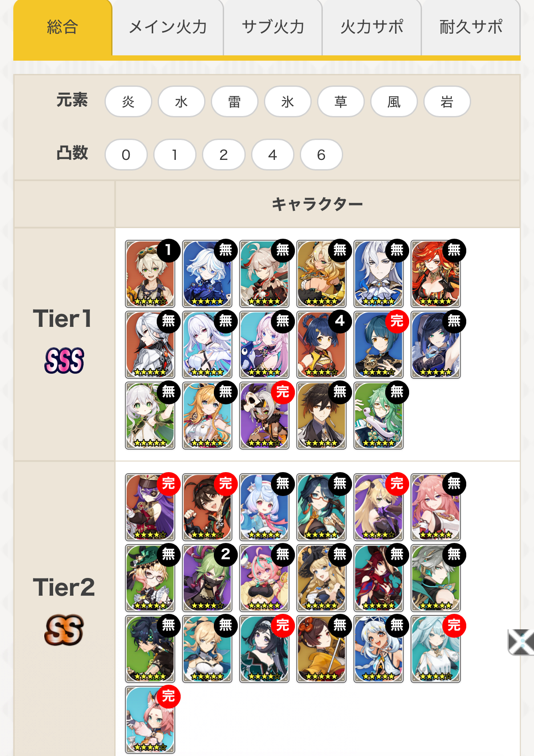Viewport: 534px width, 756px height.
Task: Filter by 岩 element
Action: (447, 101)
